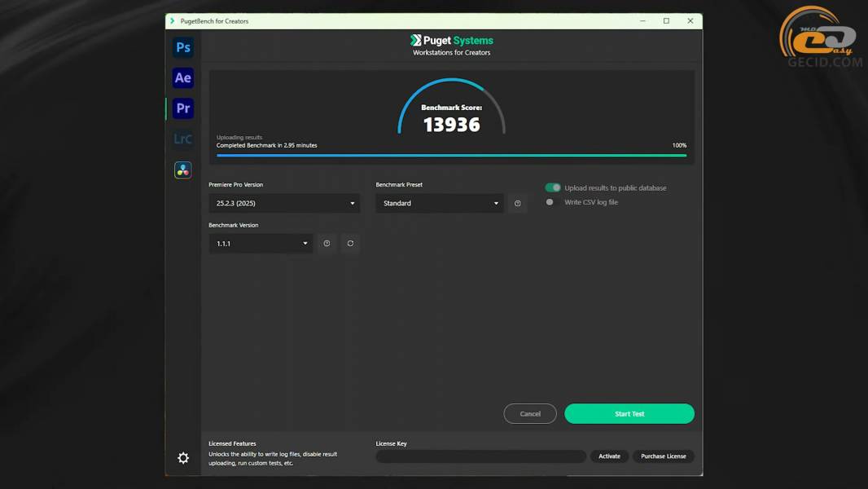This screenshot has height=489, width=868.
Task: Click the Activate license button
Action: coord(609,456)
